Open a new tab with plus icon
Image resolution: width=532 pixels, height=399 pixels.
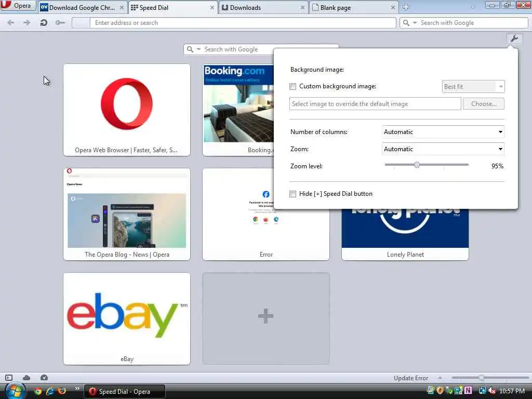[x=406, y=7]
